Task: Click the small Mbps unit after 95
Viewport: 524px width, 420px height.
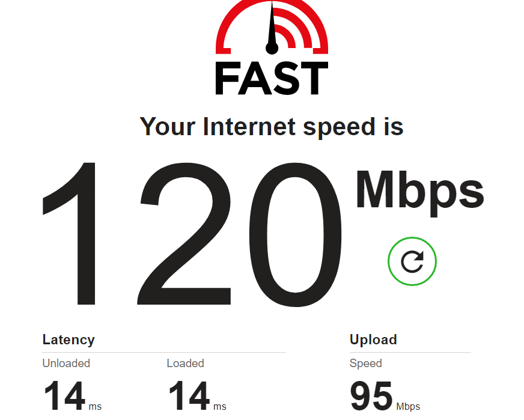Action: tap(408, 407)
